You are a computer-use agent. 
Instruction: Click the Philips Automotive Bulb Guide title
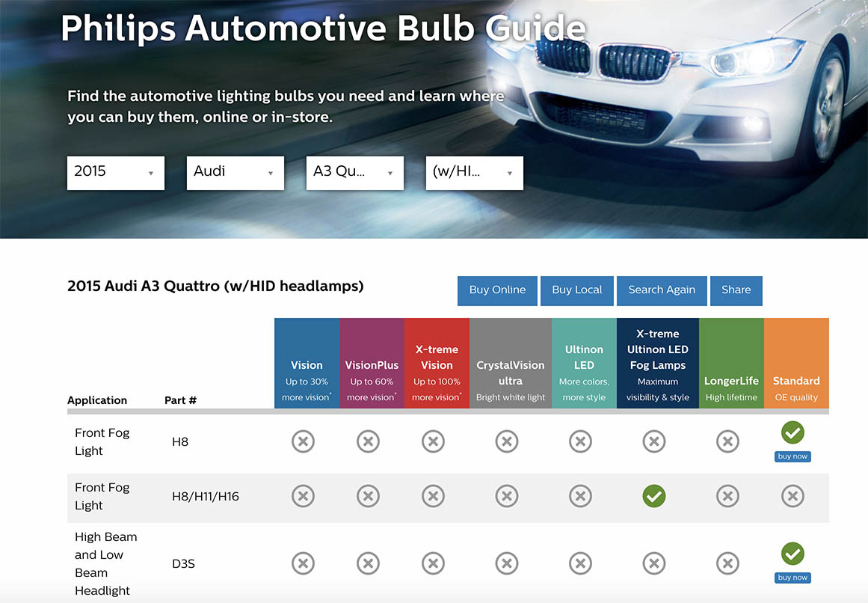click(323, 28)
